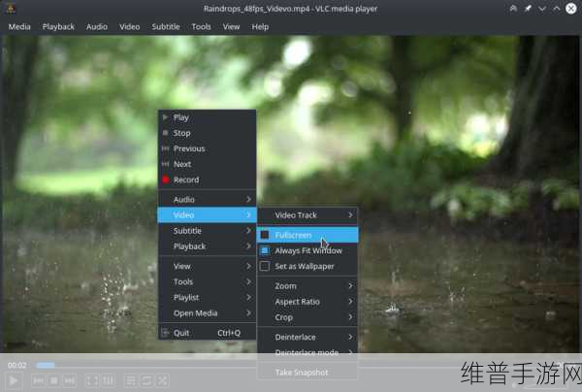Click the pin icon in the title bar
The image size is (582, 392).
(528, 8)
